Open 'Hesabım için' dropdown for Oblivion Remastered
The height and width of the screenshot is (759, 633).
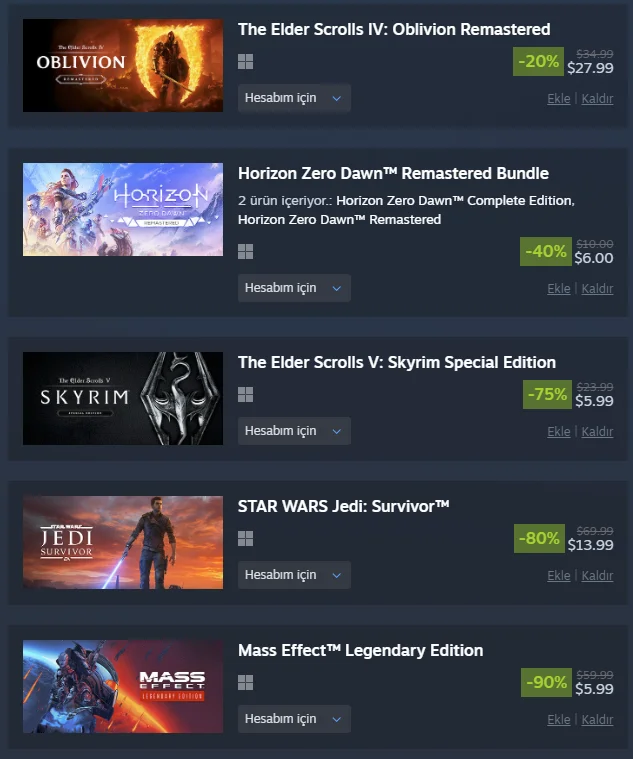point(294,98)
